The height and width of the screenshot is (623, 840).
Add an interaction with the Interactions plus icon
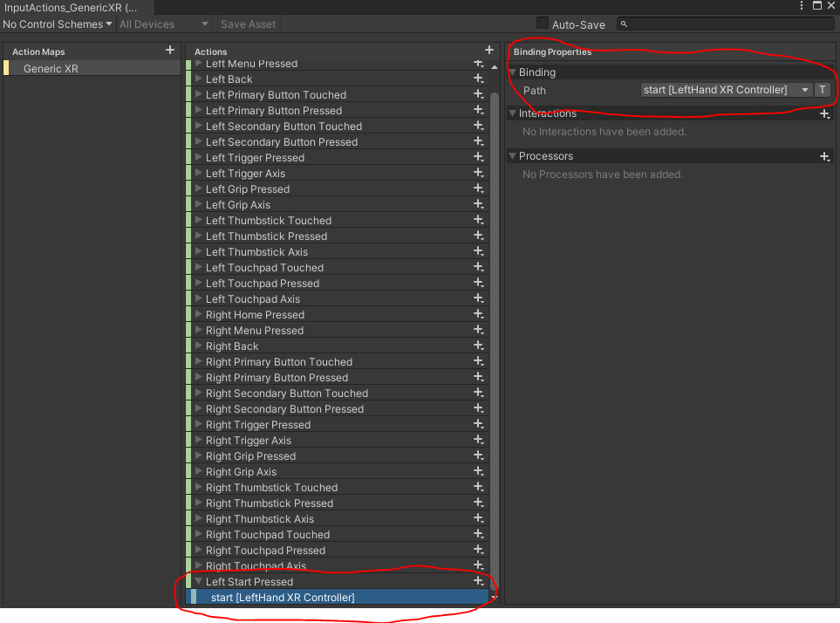click(x=824, y=113)
